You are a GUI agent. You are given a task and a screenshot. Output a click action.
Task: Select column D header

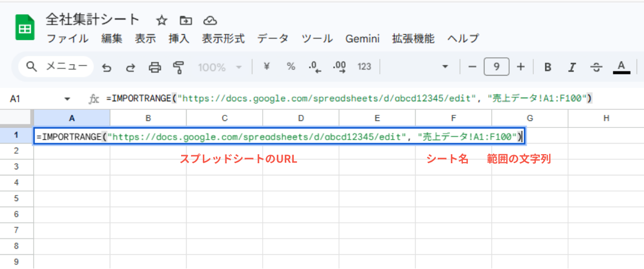301,118
